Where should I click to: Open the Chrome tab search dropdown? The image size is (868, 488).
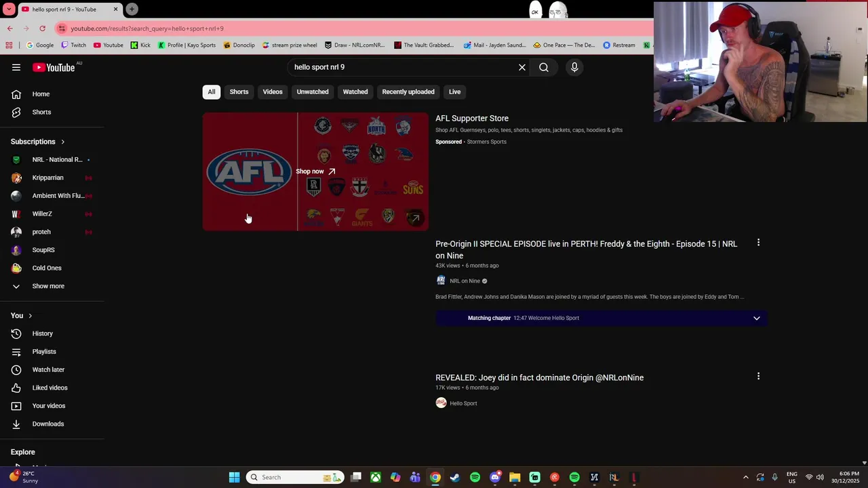coord(9,9)
